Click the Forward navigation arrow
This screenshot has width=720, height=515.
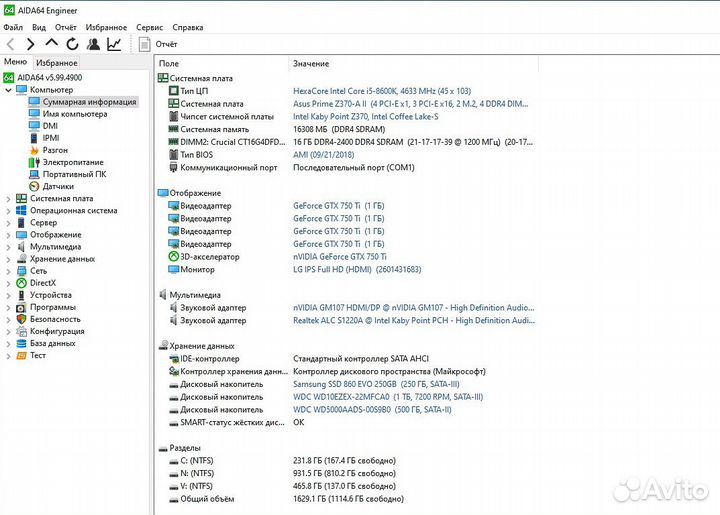[30, 44]
